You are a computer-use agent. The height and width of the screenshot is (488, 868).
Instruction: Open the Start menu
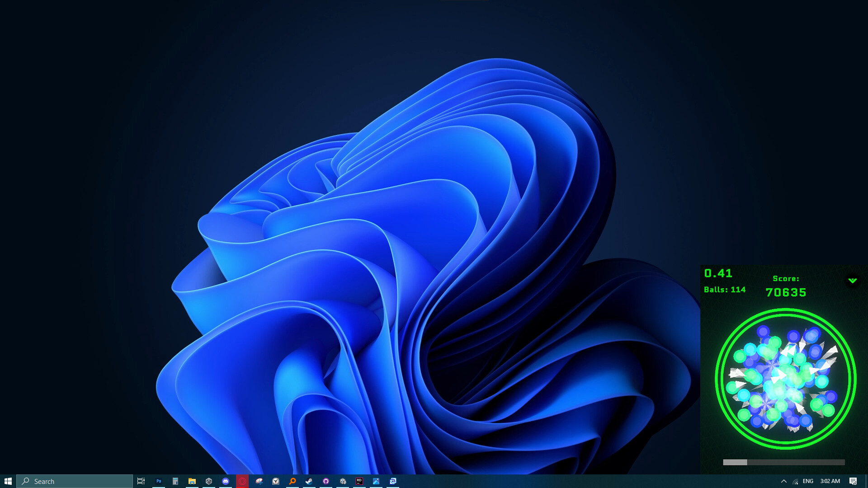pos(7,481)
